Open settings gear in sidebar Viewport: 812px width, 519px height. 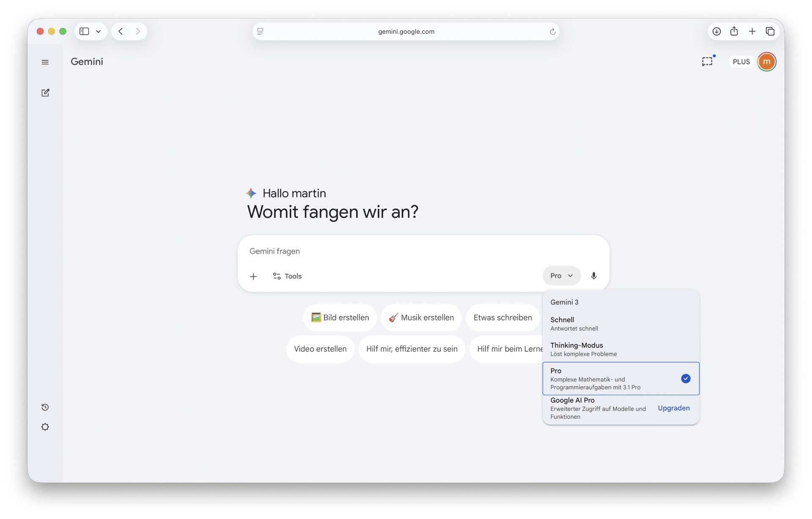coord(45,427)
